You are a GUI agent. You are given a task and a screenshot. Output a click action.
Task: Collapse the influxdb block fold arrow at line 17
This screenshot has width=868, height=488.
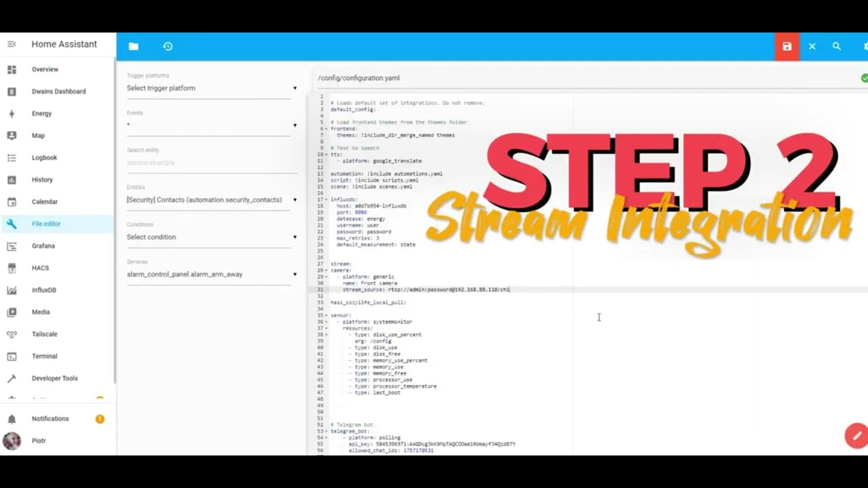[x=326, y=199]
